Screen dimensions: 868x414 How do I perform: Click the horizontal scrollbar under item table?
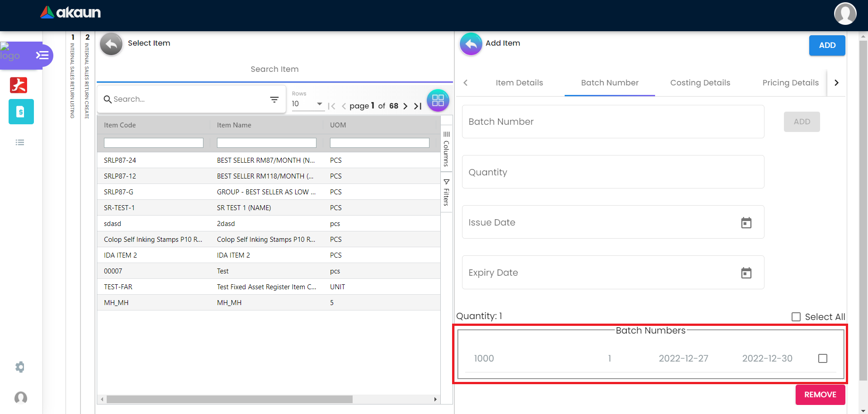tap(230, 400)
